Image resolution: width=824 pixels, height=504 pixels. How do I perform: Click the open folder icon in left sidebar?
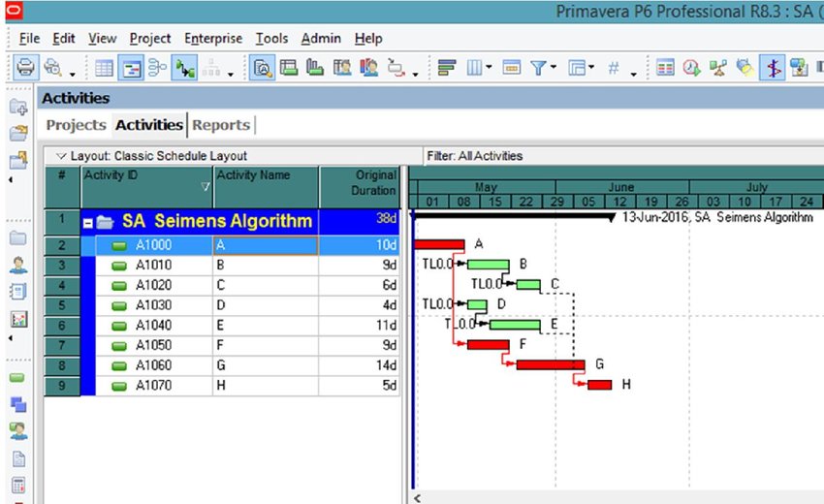coord(18,133)
